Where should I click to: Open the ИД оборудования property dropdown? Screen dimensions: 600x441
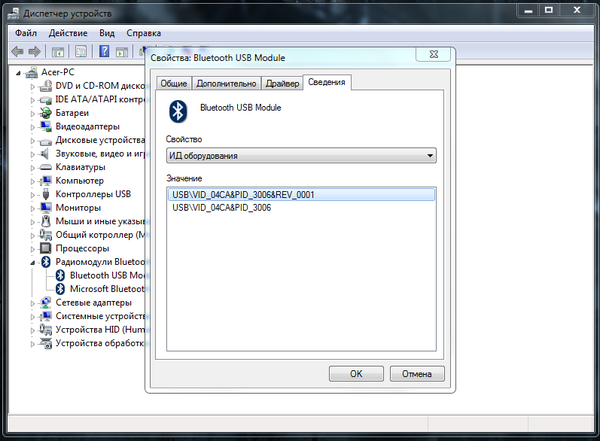[x=301, y=156]
